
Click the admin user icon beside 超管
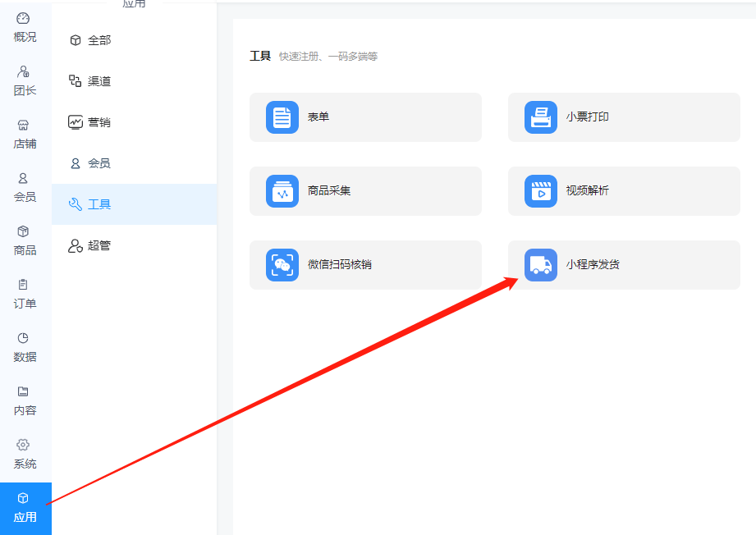coord(76,246)
